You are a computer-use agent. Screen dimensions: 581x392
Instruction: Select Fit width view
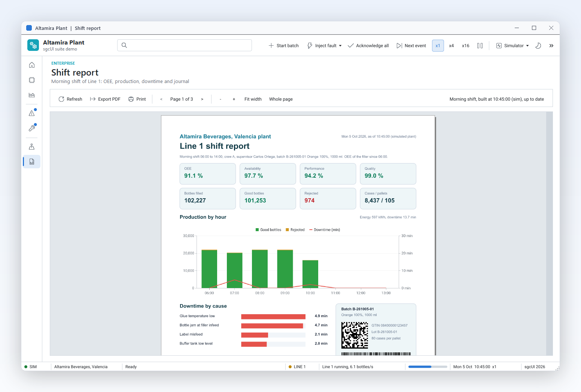tap(253, 99)
